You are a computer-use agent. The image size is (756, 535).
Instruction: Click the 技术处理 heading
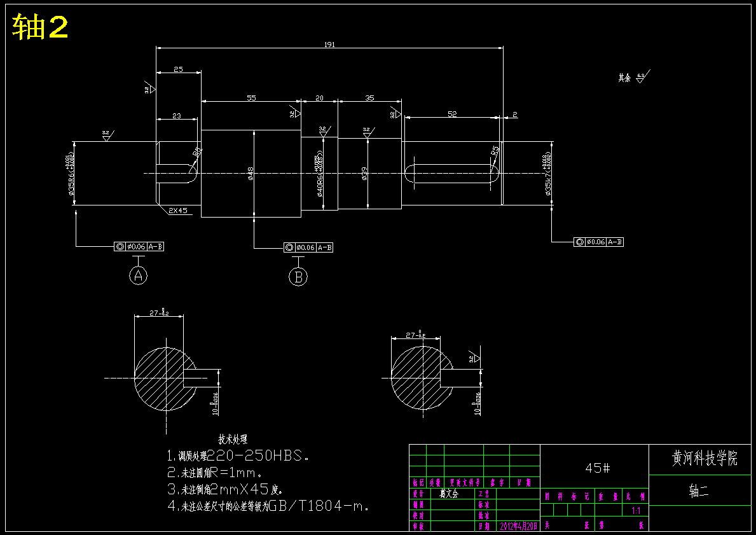(x=233, y=440)
